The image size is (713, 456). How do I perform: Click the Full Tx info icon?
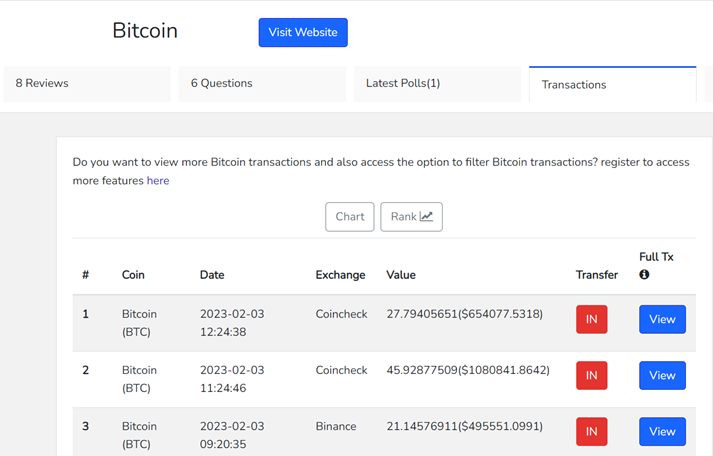tap(644, 274)
